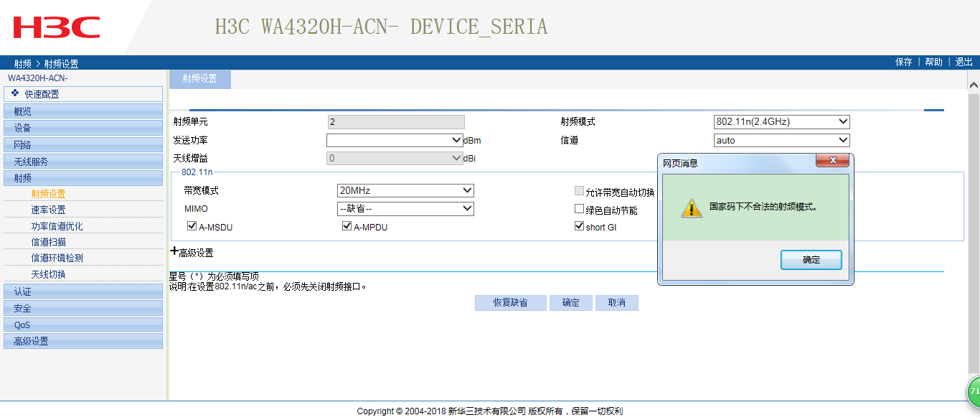Click the 射频单元 field showing 2

(x=396, y=122)
